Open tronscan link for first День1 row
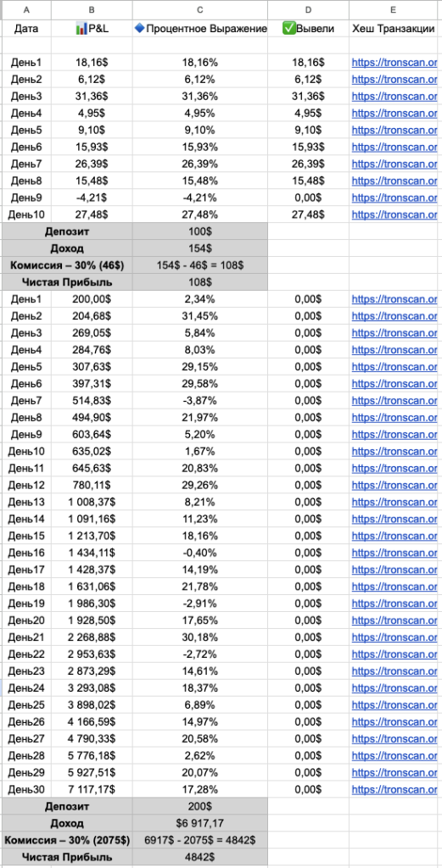The image size is (442, 868). click(x=394, y=63)
